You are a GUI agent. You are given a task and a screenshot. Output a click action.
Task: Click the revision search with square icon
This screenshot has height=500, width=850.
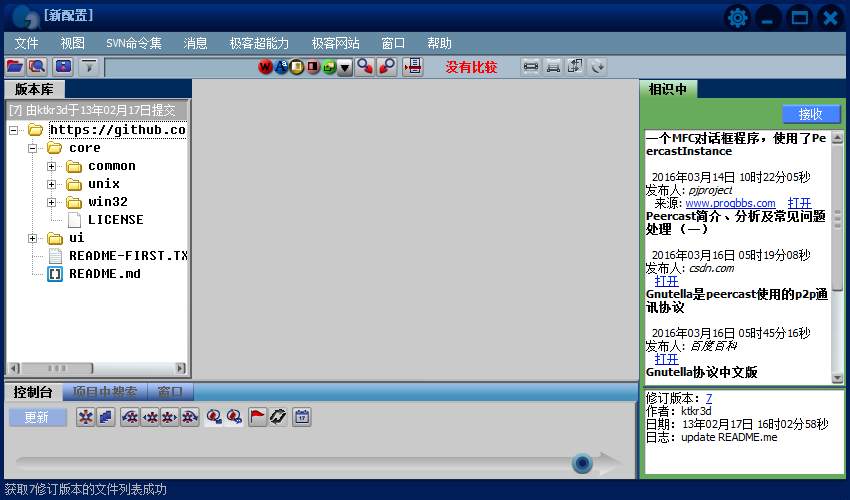click(x=214, y=417)
